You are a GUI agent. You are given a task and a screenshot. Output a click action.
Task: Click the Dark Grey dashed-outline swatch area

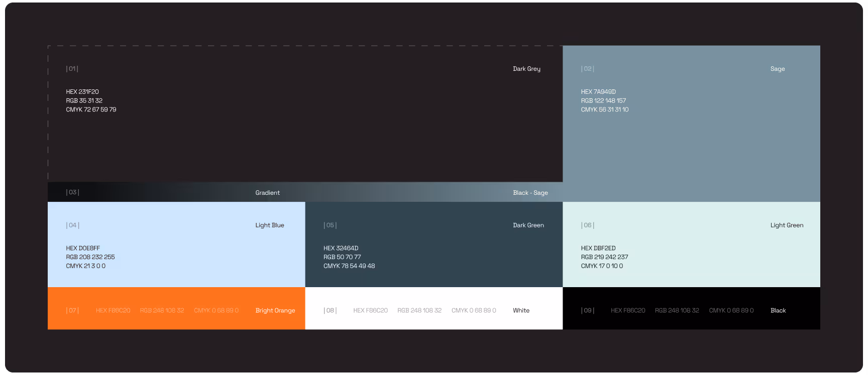(305, 114)
